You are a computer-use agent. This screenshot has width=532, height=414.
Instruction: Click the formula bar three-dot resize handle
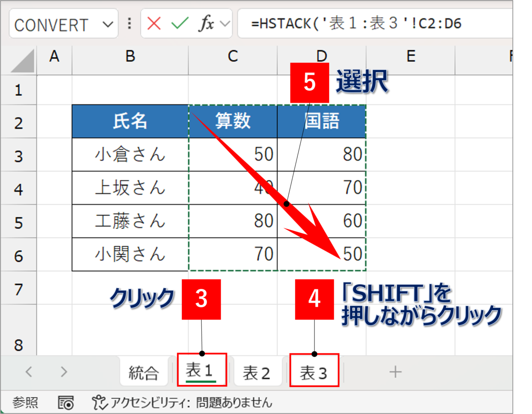(x=129, y=24)
